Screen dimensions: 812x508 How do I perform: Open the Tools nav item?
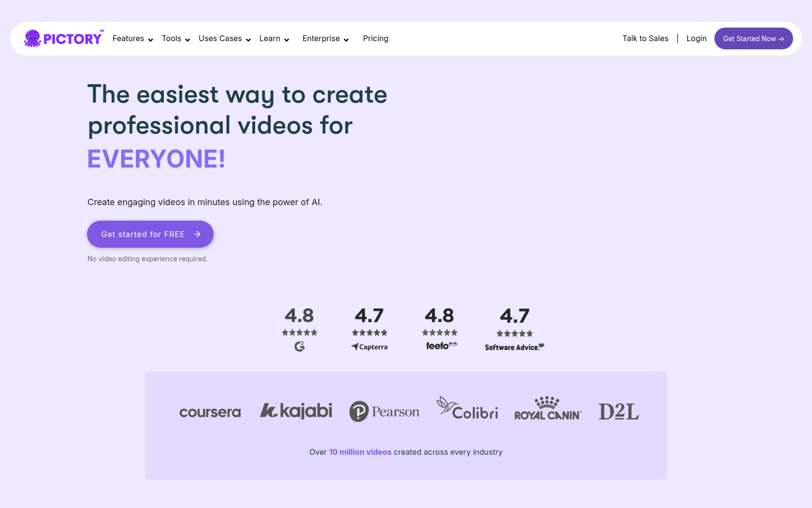pos(172,38)
